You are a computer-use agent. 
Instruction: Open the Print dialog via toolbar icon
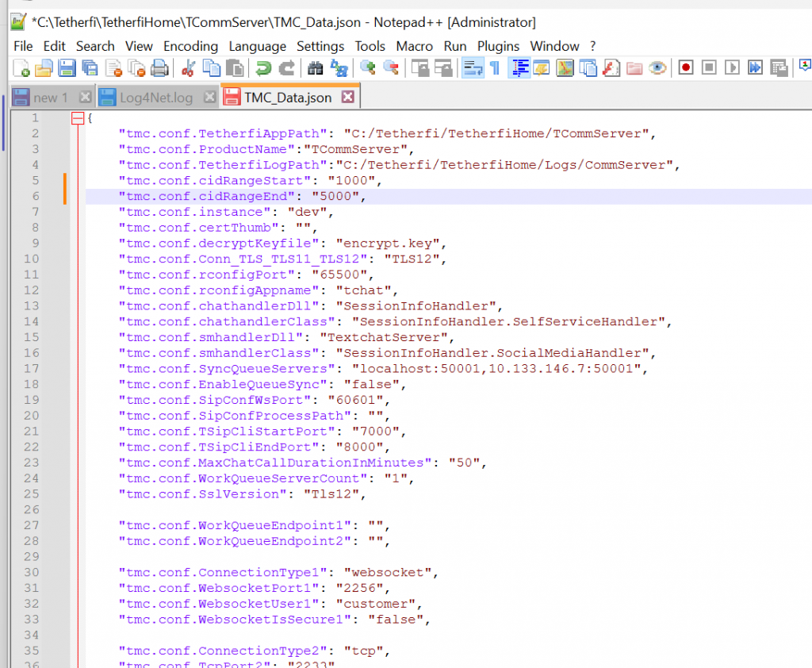coord(159,67)
